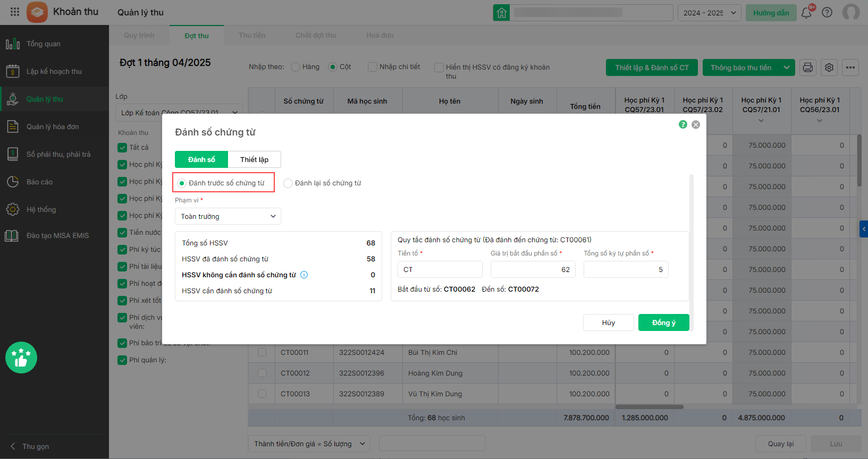Open the more options ellipsis button
868x459 pixels.
[850, 67]
